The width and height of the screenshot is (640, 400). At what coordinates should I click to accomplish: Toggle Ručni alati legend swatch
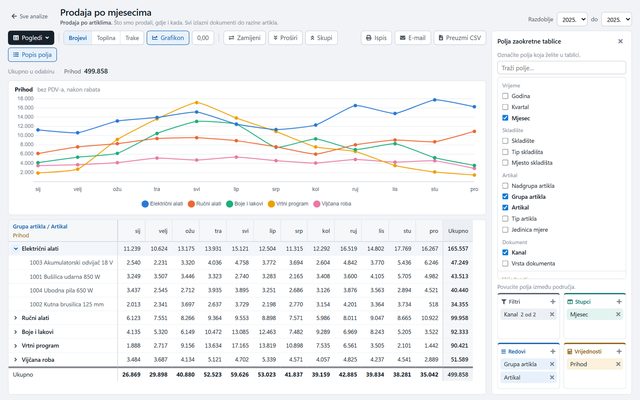click(x=191, y=204)
